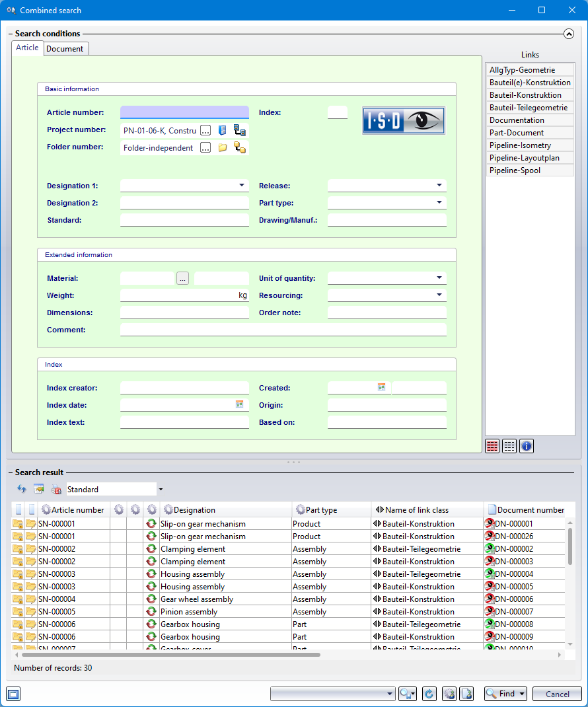Click the browse button next to Folder number
This screenshot has height=707, width=588.
click(205, 147)
